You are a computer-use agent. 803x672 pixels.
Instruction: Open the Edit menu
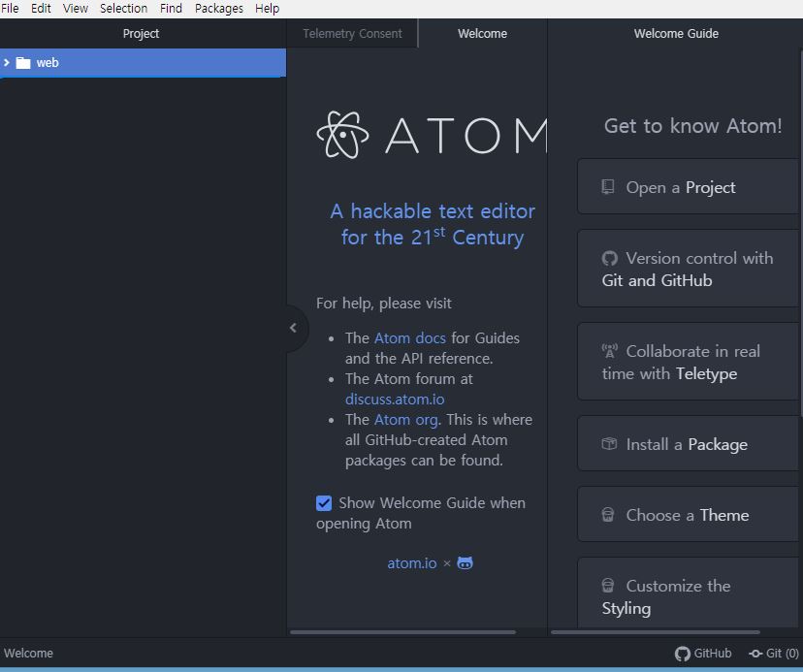pyautogui.click(x=41, y=8)
